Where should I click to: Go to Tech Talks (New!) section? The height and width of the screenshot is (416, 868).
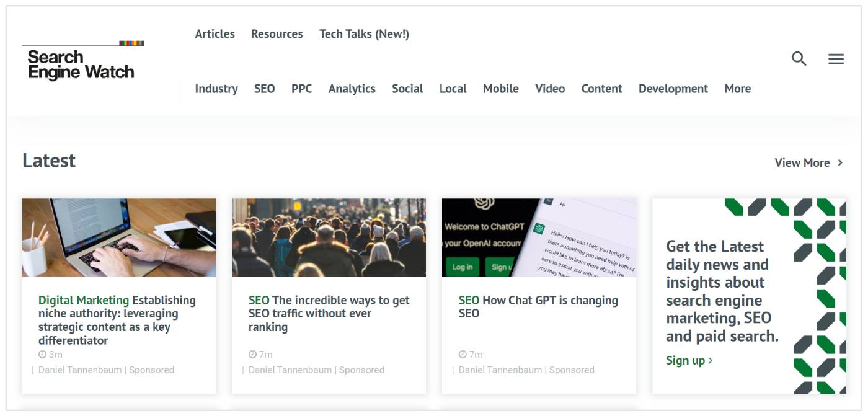point(364,34)
